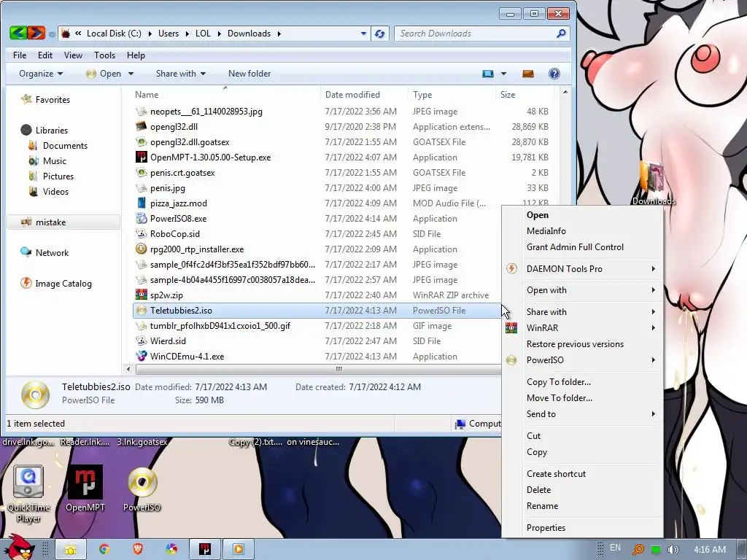747x560 pixels.
Task: Expand the breadcrumb arrow after Local Disk (C:)
Action: [x=150, y=34]
